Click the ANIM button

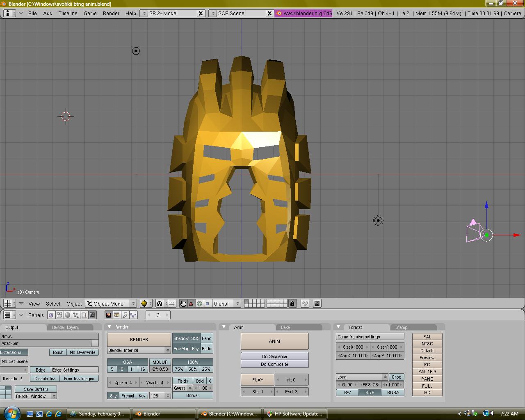coord(274,341)
